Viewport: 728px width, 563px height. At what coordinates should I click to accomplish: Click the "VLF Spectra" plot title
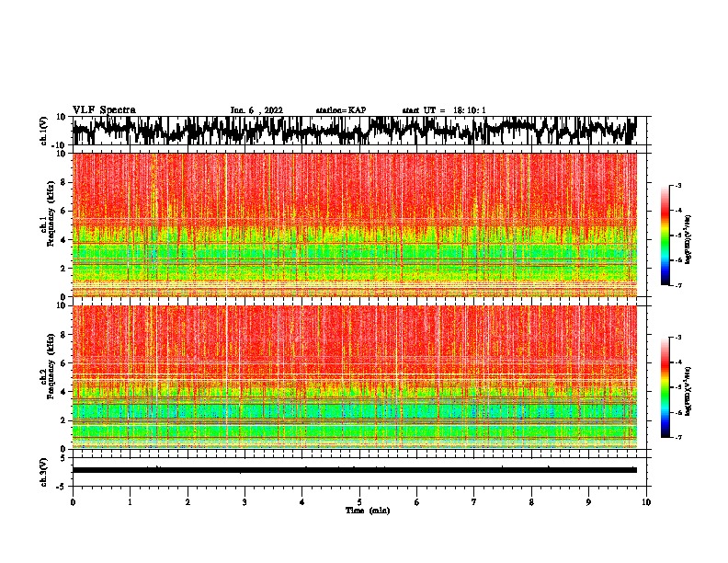pyautogui.click(x=104, y=109)
